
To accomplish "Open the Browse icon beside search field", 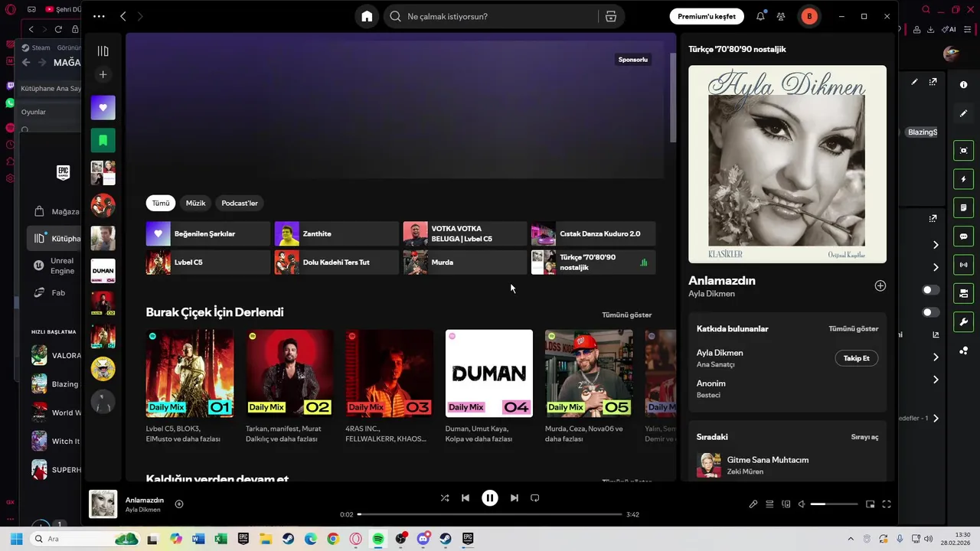I will pyautogui.click(x=611, y=16).
